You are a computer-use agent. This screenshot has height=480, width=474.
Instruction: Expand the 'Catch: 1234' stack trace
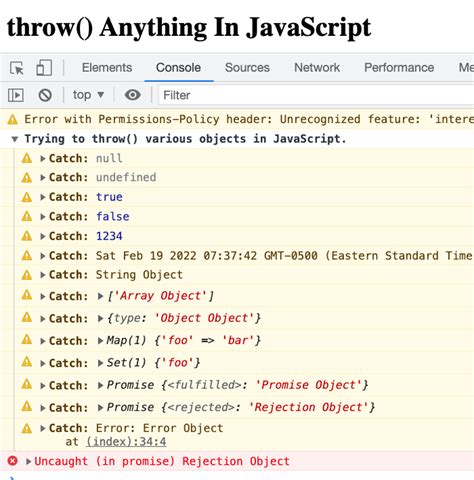point(43,236)
